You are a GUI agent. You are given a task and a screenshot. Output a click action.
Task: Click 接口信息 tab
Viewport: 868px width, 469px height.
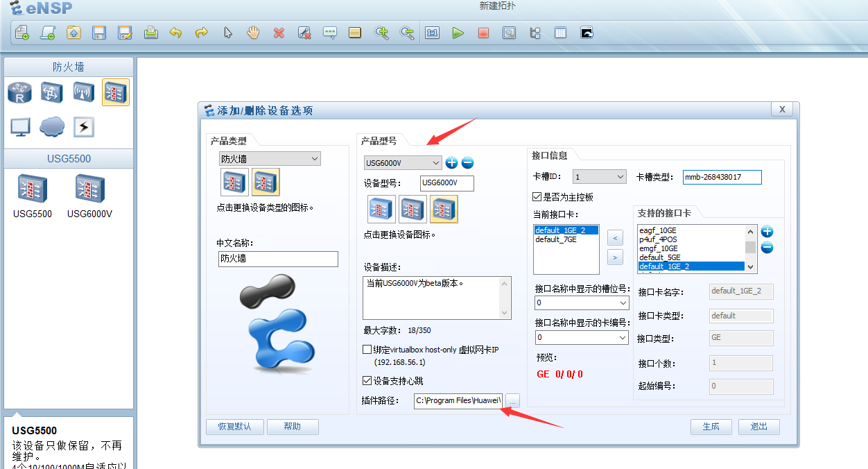coord(549,155)
